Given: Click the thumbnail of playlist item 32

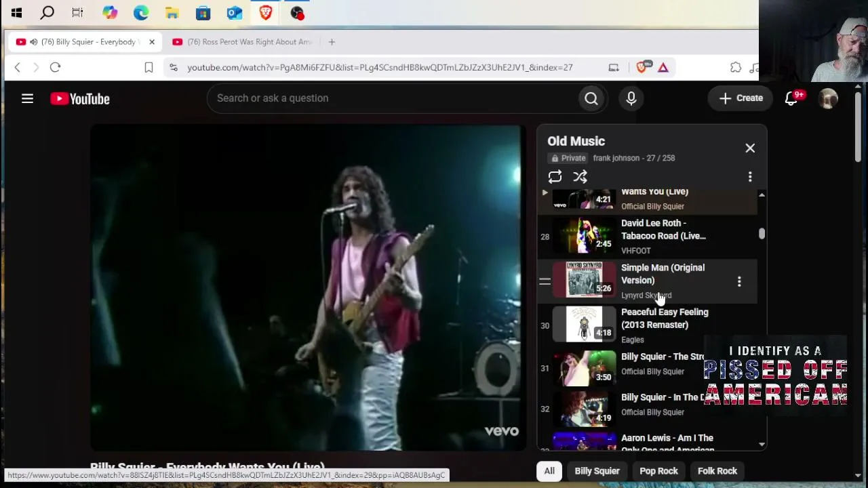Looking at the screenshot, I should coord(584,409).
